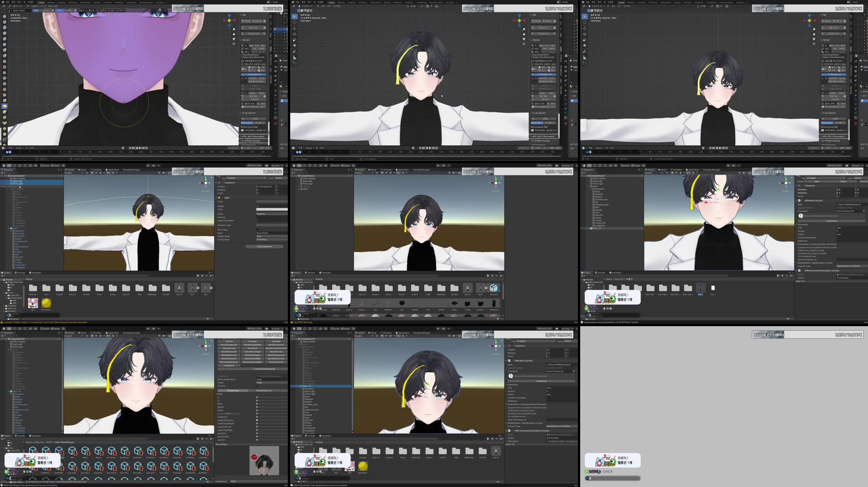This screenshot has height=487, width=868.
Task: Click the pan hand icon in the purple-face Blender viewport
Action: pyautogui.click(x=234, y=34)
